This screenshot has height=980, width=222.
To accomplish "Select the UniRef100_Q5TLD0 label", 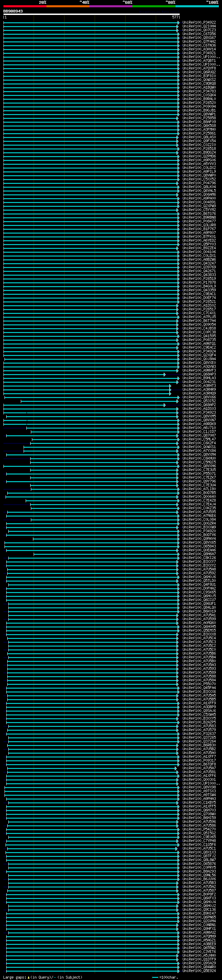I will (x=199, y=581).
